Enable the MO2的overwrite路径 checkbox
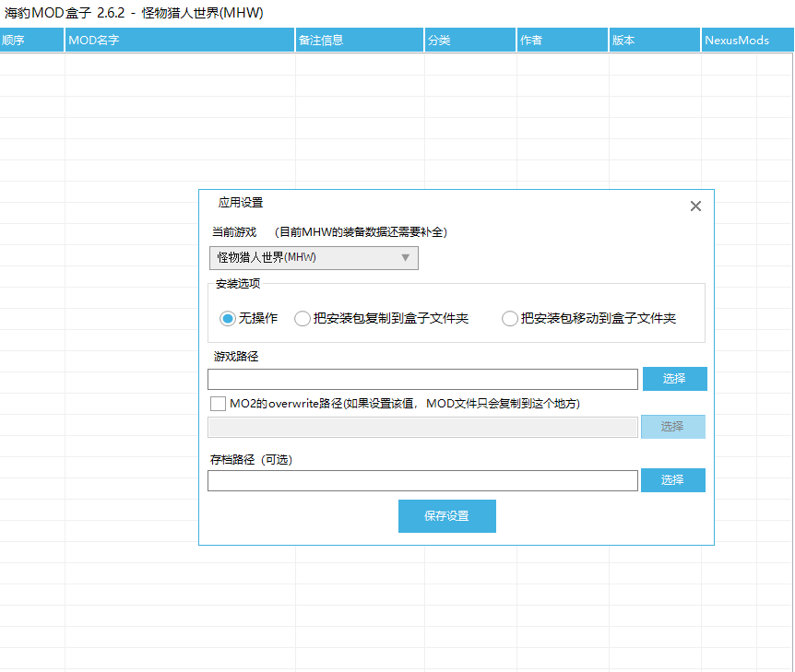 click(218, 404)
